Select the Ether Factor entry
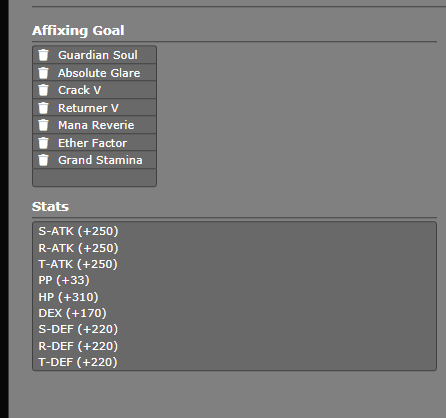Screen dimensions: 446x418 point(92,143)
